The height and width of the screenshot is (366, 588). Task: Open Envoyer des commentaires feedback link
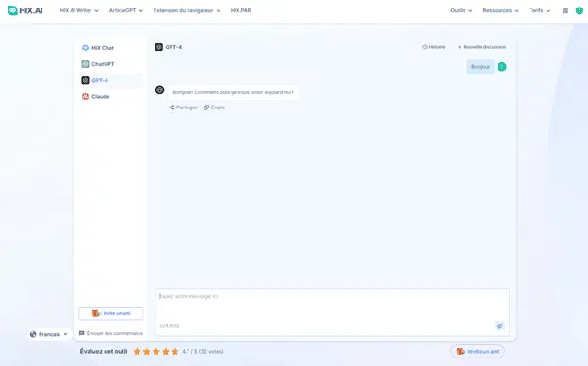coord(111,333)
